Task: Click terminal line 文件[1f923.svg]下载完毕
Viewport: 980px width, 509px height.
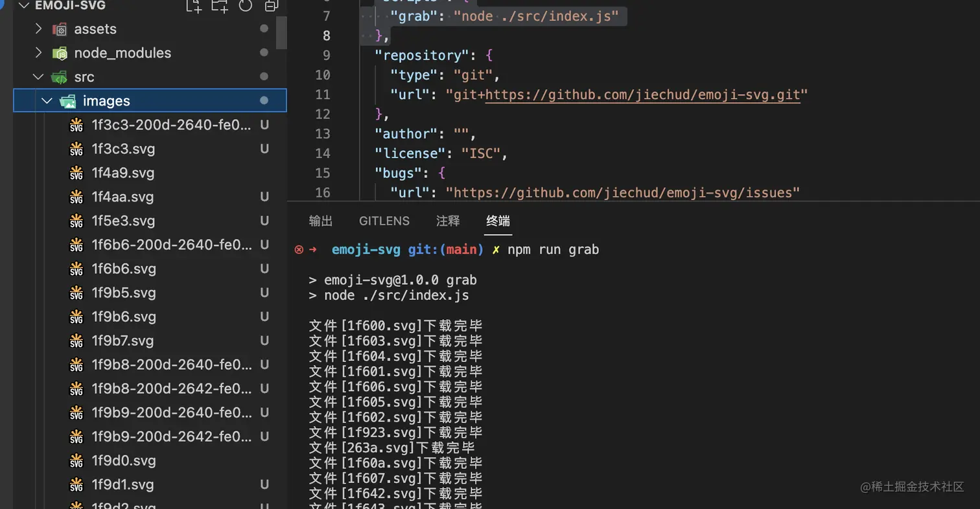Action: (x=396, y=433)
